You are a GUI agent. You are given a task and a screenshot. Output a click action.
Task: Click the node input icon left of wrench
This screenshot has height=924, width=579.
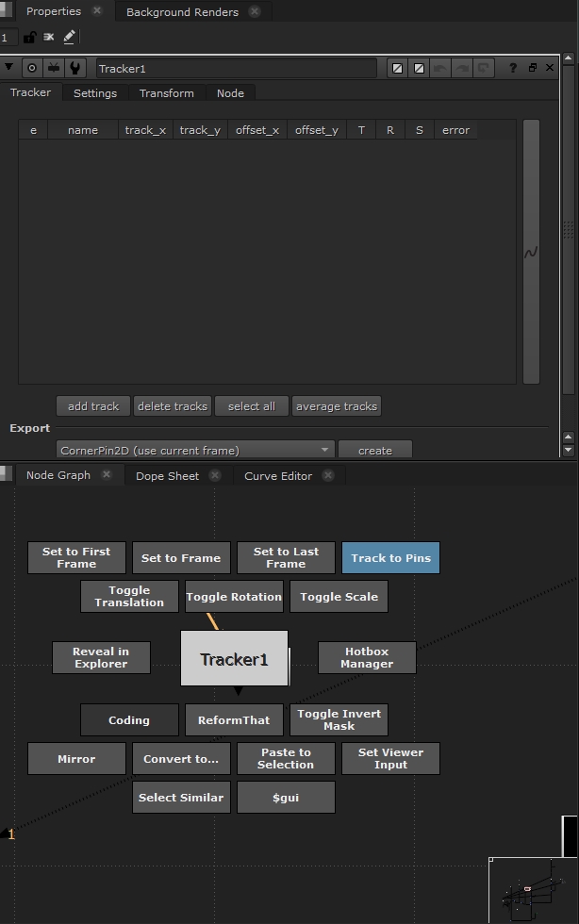[x=54, y=68]
